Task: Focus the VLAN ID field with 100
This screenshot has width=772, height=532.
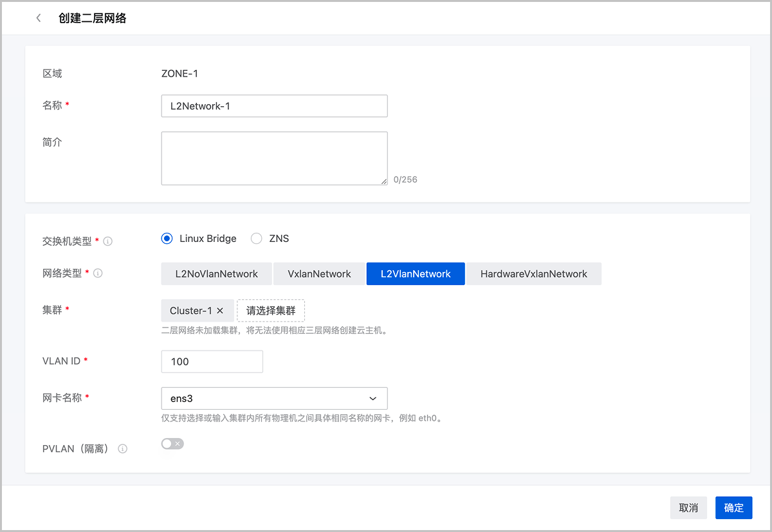Action: (x=212, y=362)
